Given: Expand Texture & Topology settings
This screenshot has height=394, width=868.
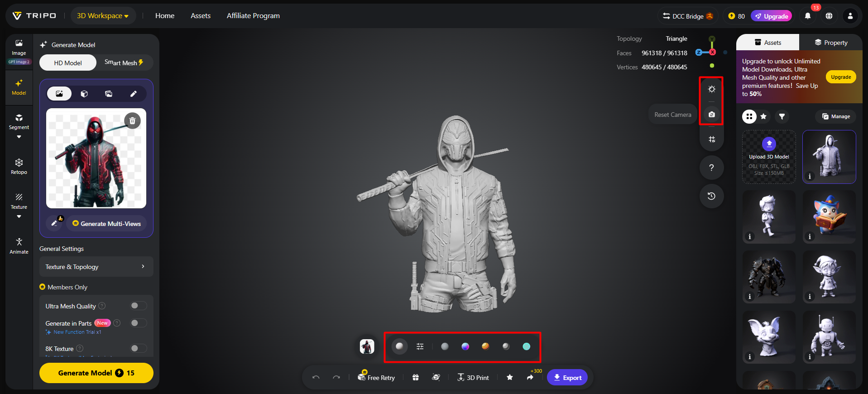Looking at the screenshot, I should 96,267.
